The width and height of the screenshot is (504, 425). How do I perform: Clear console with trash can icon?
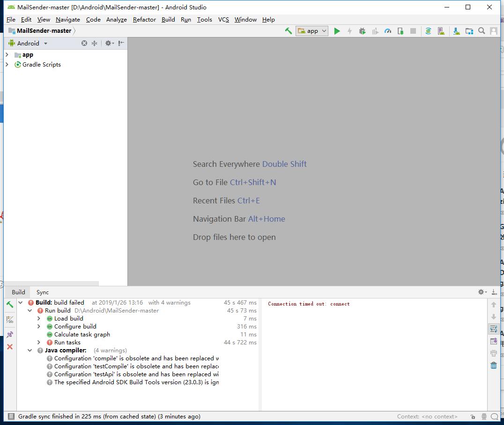(x=494, y=365)
